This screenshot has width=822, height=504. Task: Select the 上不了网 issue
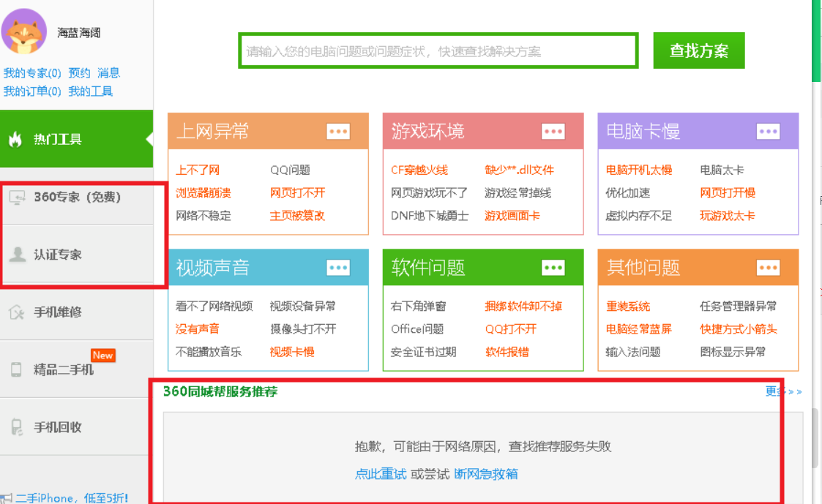coord(198,170)
